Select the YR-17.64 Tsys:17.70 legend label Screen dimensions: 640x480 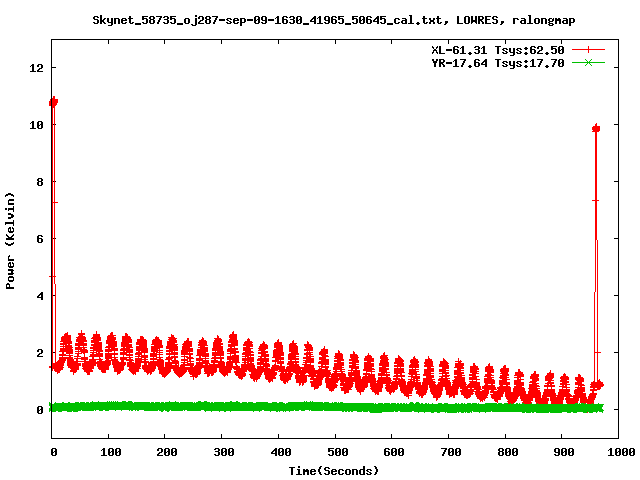[498, 63]
